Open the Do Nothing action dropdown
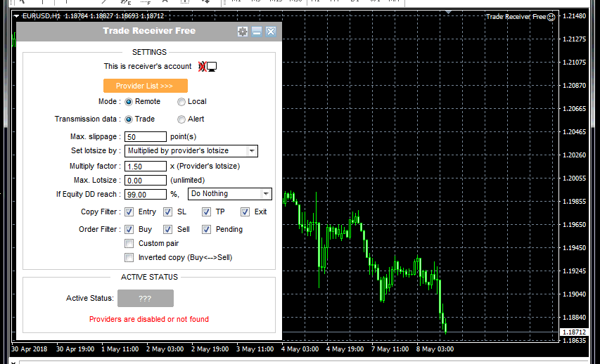 229,194
